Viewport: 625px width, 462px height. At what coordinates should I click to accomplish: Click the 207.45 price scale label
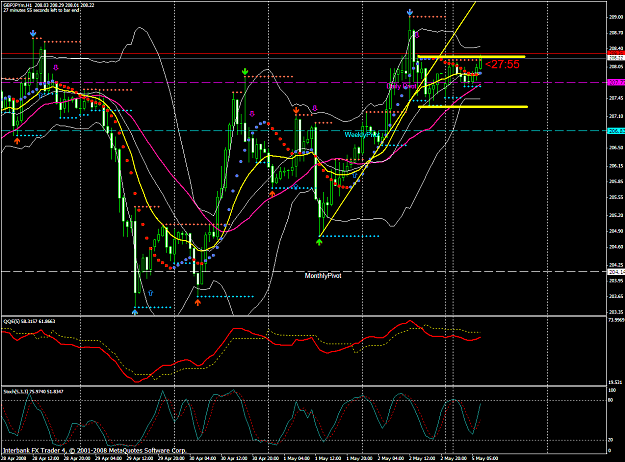(x=616, y=98)
